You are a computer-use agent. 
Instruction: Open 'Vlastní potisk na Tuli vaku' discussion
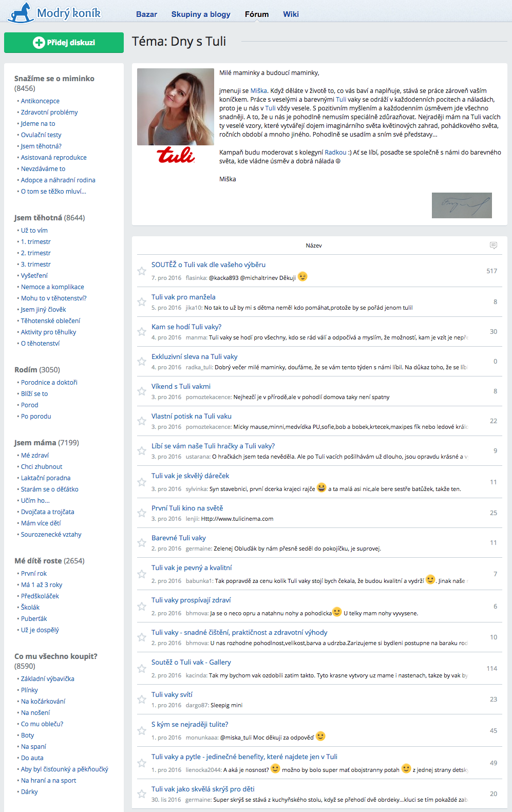[192, 416]
